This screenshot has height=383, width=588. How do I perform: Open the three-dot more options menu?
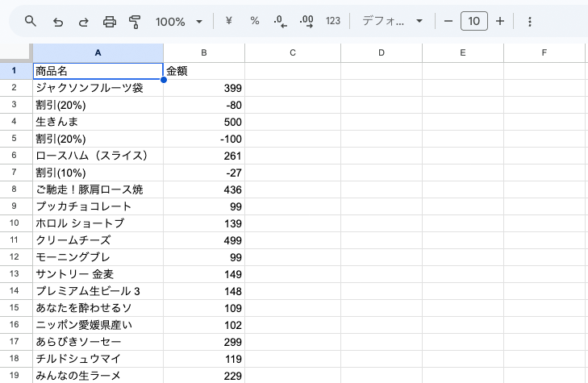tap(529, 21)
